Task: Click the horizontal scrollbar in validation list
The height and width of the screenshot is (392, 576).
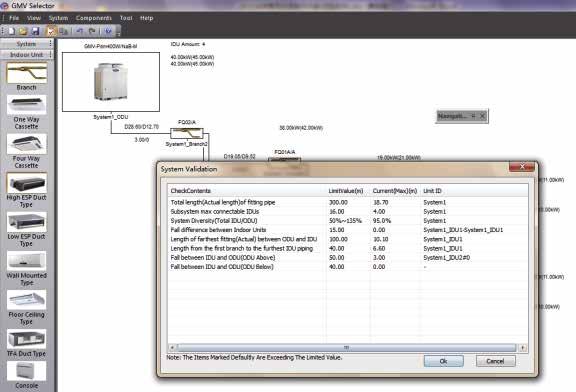Action: point(346,347)
